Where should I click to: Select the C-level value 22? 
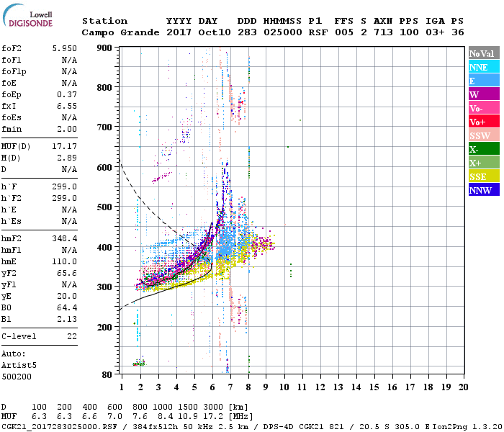coord(72,336)
